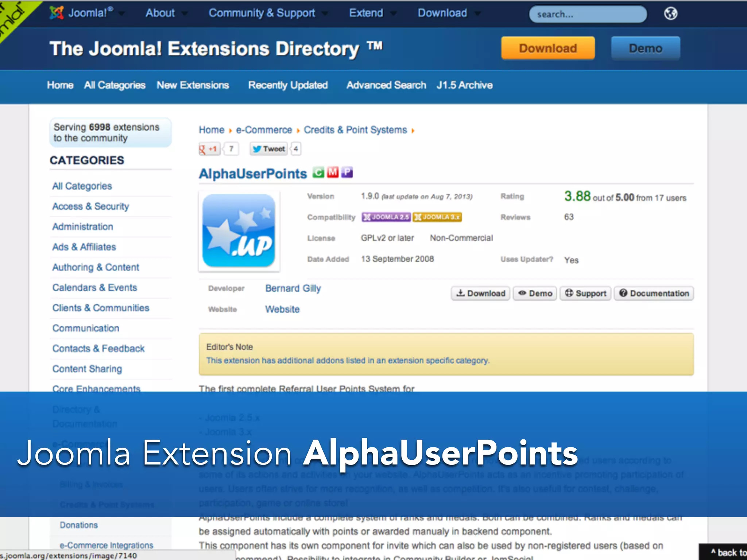
Task: Select Authoring & Content category
Action: (96, 267)
